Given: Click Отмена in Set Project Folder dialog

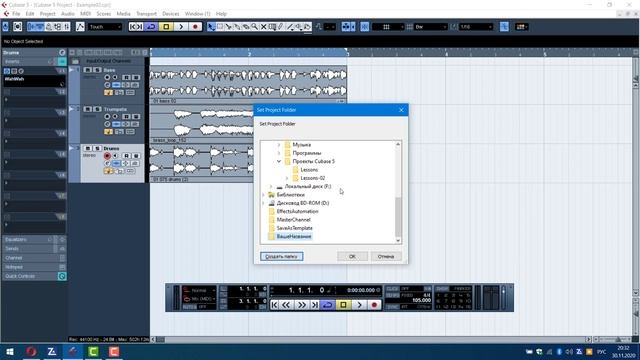Looking at the screenshot, I should coord(386,256).
